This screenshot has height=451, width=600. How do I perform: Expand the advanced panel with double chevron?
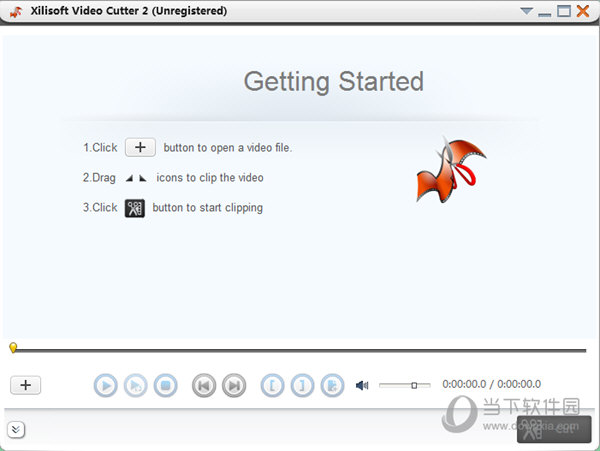coord(16,430)
